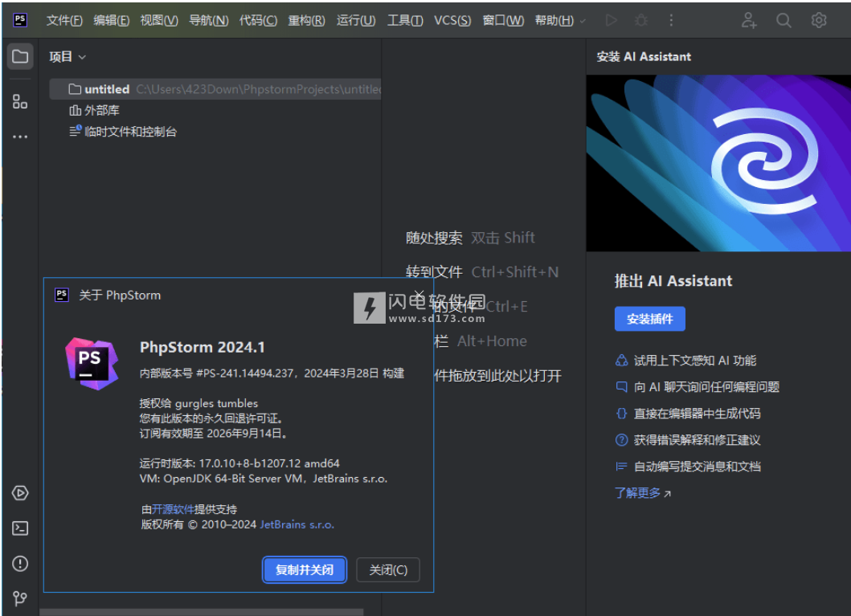Click the 授权给 gurgles tumbles line
Viewport: 851px width, 616px height.
(x=198, y=403)
